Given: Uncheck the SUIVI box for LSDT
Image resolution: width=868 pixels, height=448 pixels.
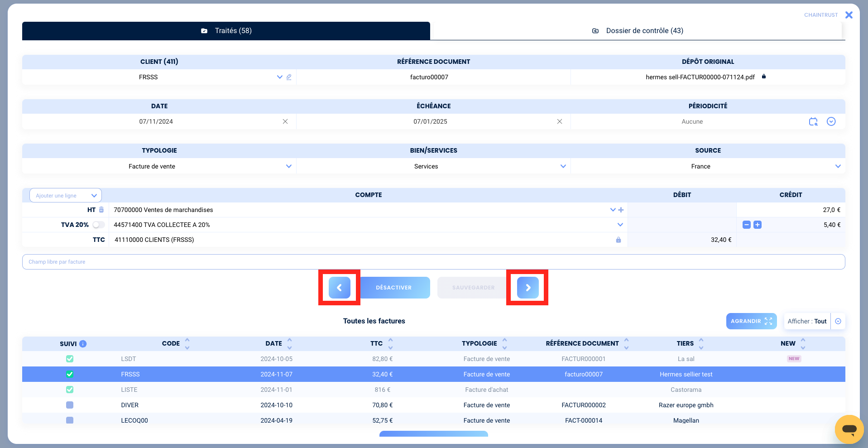Looking at the screenshot, I should click(70, 359).
